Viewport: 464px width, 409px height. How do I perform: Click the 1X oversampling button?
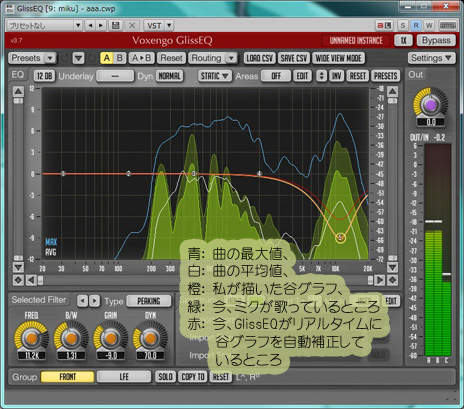point(403,41)
